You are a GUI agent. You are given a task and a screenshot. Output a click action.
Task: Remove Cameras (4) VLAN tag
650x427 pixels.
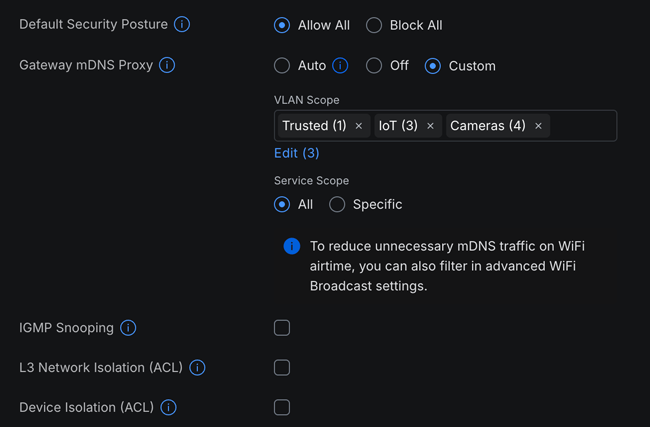point(538,126)
